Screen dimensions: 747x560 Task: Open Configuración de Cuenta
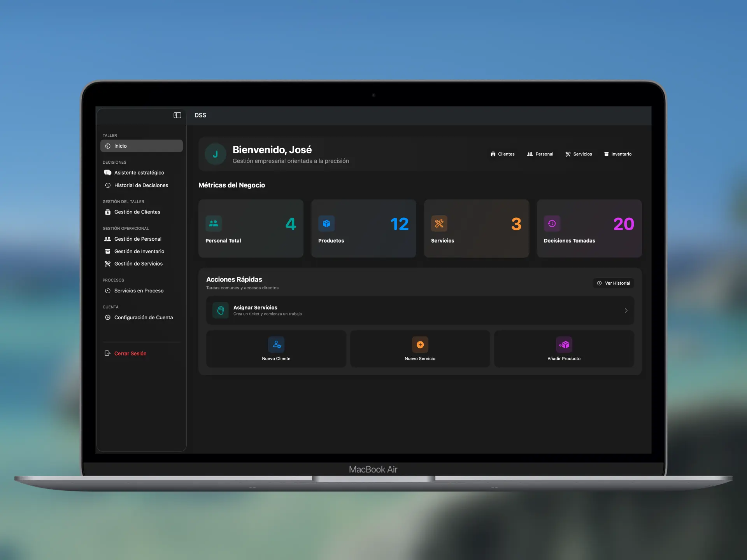tap(144, 317)
